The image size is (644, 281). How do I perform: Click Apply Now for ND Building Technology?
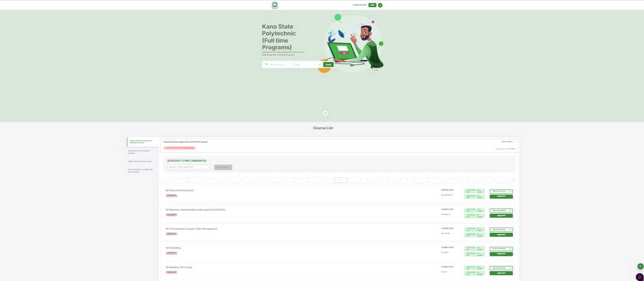501,273
